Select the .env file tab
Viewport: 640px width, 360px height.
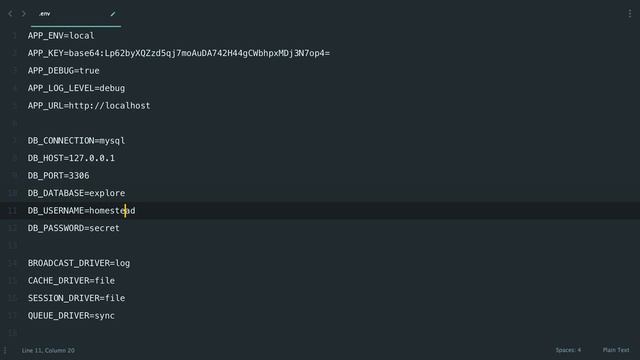coord(76,14)
